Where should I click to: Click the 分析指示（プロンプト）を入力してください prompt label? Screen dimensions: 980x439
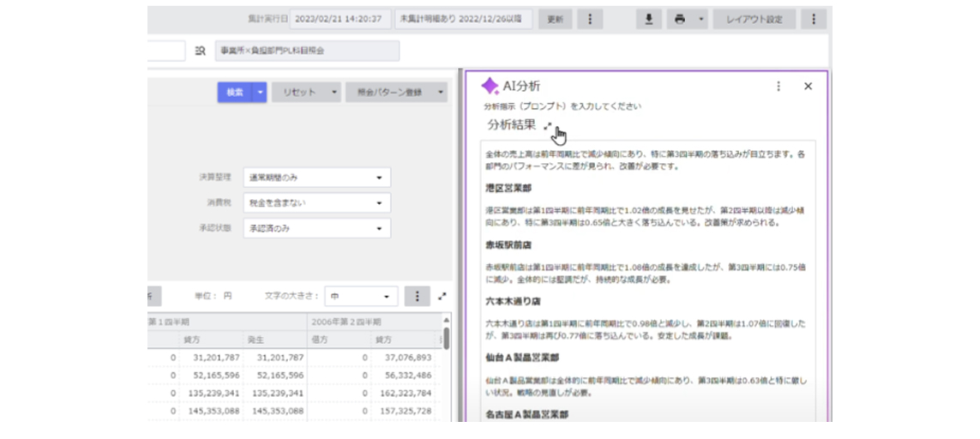[562, 106]
